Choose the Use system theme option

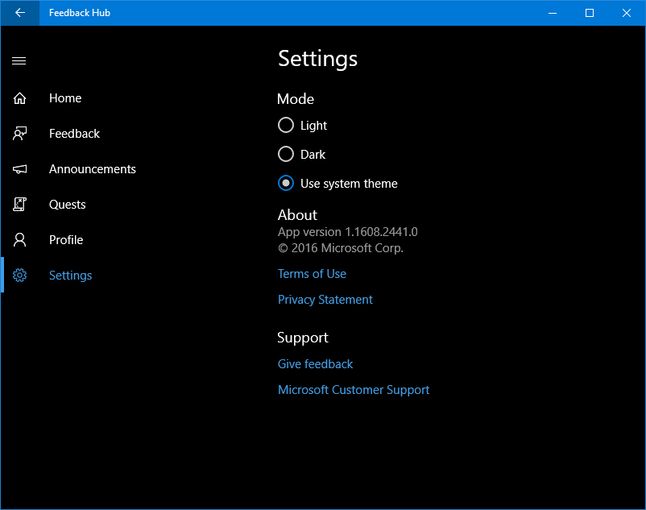click(338, 183)
